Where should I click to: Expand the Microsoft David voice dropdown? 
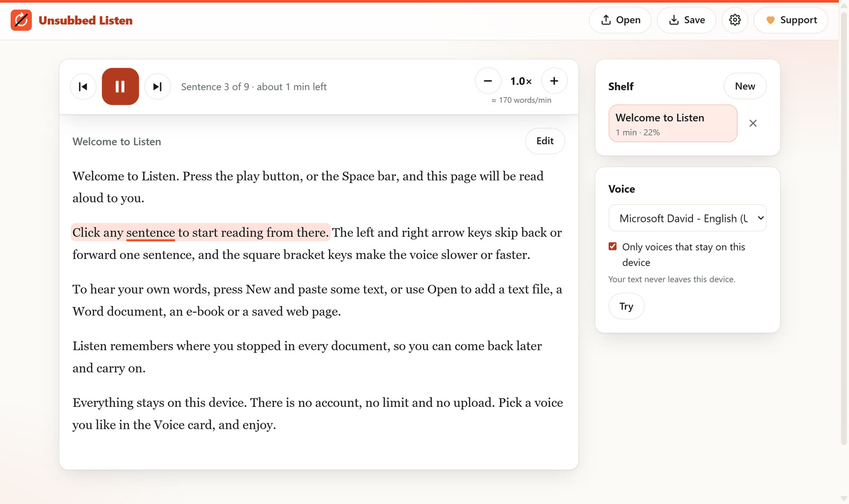click(x=688, y=218)
